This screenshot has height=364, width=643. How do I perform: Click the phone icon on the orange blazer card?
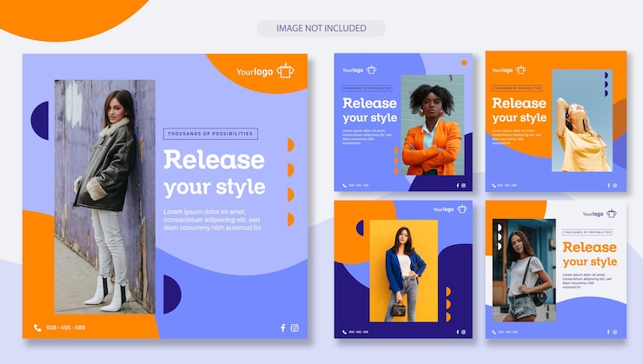(344, 185)
